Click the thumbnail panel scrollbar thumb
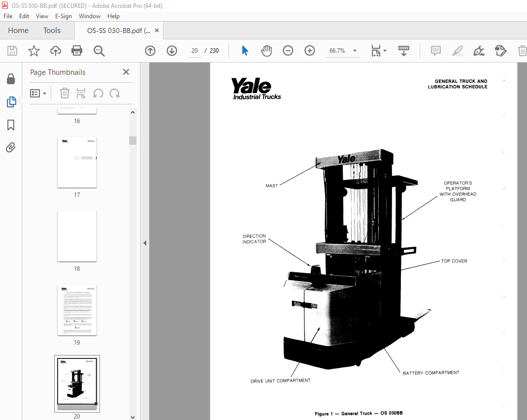Screen dimensions: 527x420 (133, 140)
